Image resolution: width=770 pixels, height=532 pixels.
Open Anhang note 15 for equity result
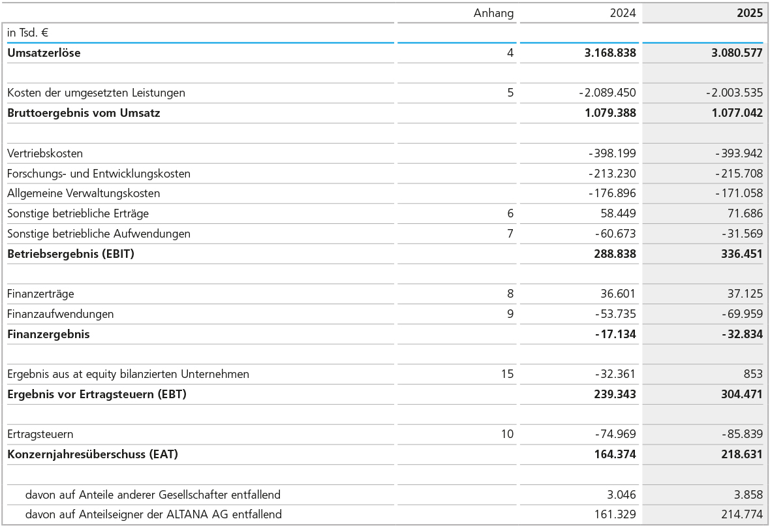(x=508, y=374)
